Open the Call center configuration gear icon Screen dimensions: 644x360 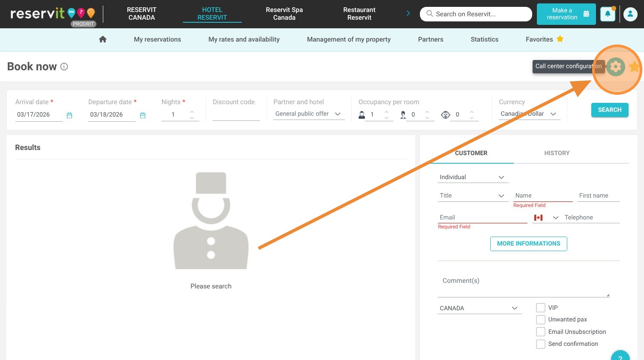(615, 67)
